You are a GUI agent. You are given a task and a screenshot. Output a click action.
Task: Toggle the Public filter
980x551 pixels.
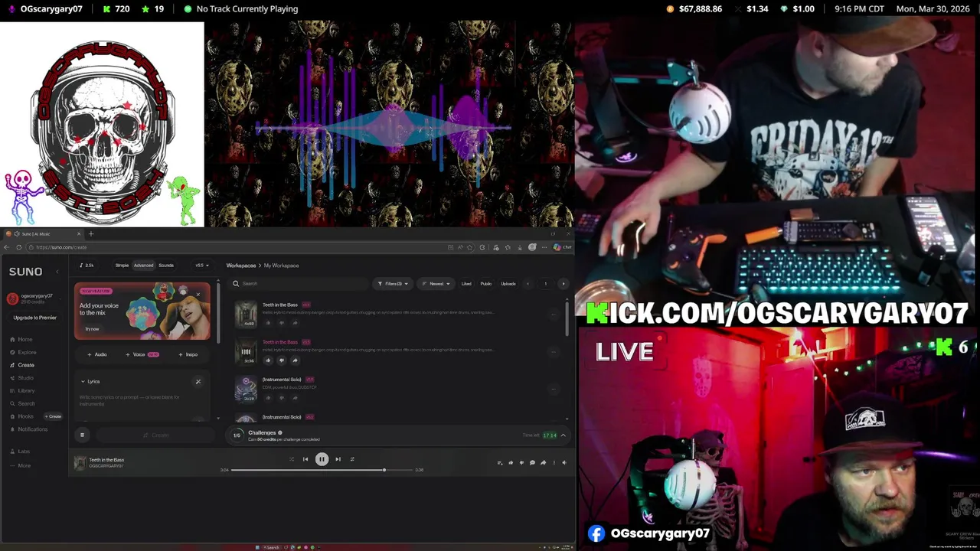pyautogui.click(x=486, y=284)
